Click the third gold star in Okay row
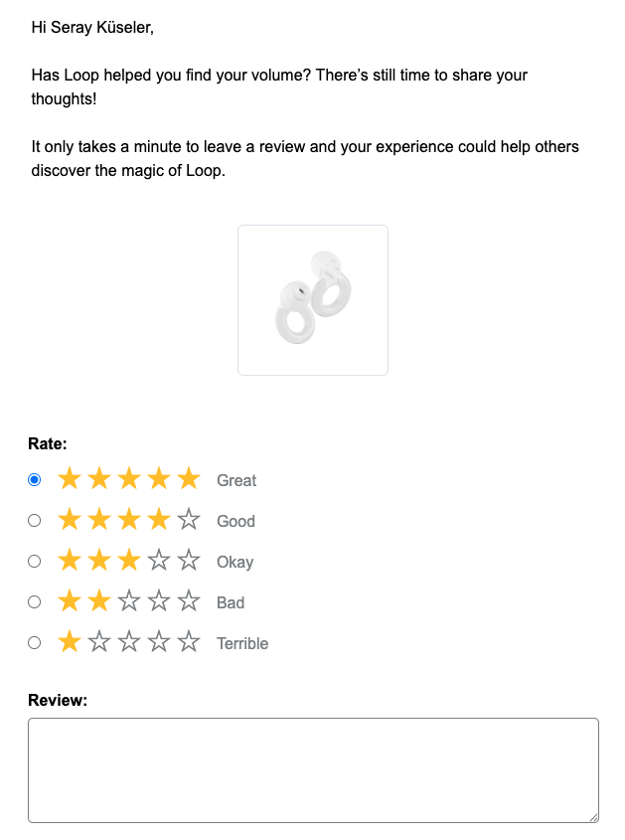The width and height of the screenshot is (625, 840). tap(129, 561)
